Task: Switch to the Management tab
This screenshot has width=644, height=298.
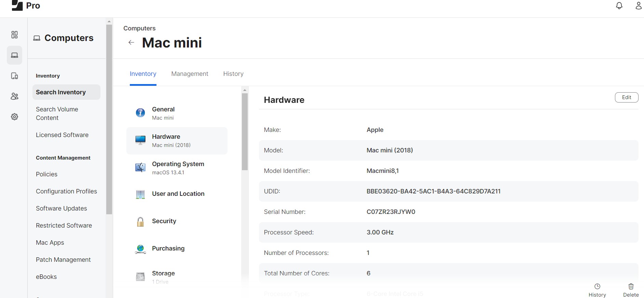Action: 190,74
